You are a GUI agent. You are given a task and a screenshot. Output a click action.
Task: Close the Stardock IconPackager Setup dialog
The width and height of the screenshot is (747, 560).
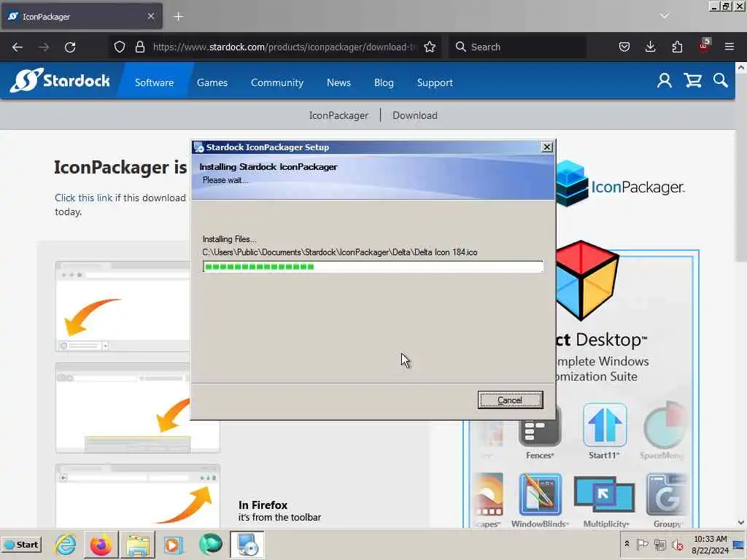[547, 147]
